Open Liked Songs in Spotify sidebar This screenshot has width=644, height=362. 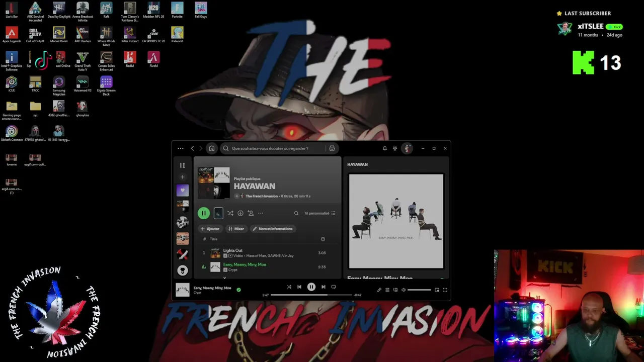click(x=183, y=191)
